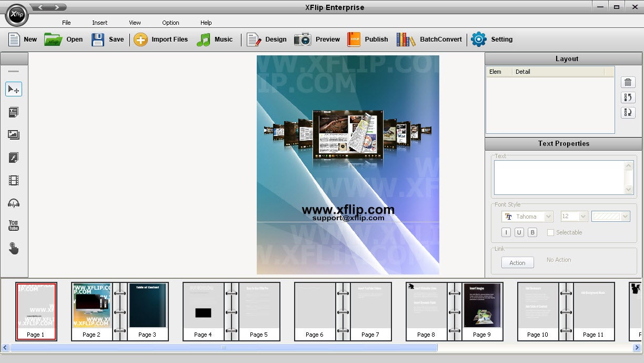Select the pointer/move selection tool
The image size is (644, 363).
(14, 90)
